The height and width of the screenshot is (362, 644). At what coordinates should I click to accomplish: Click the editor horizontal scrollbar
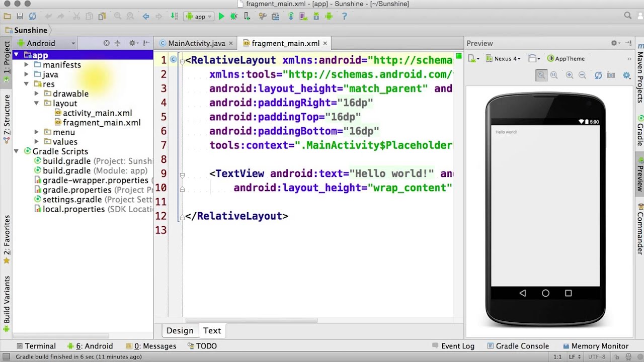[252, 320]
